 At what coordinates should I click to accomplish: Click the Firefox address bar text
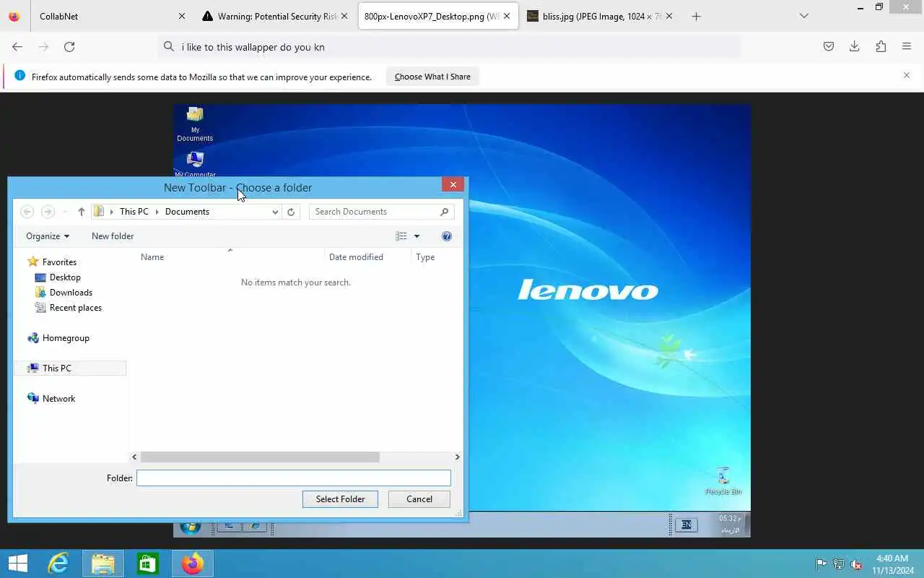click(x=253, y=47)
